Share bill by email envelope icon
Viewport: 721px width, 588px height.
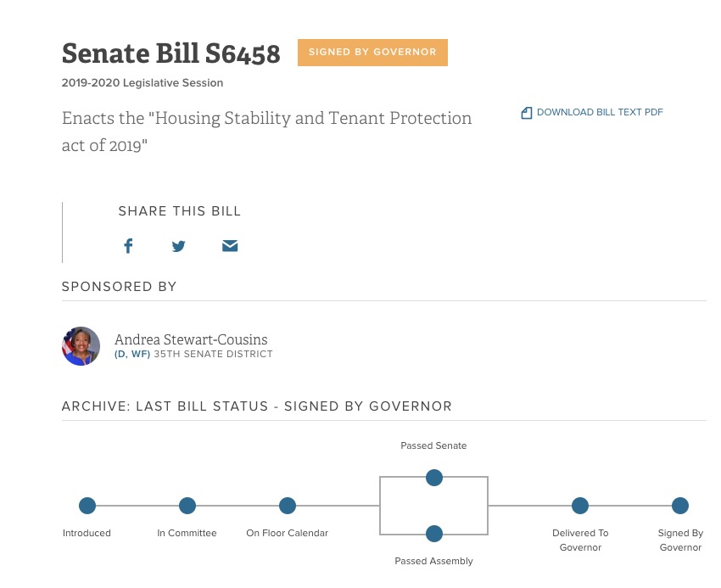click(x=230, y=246)
